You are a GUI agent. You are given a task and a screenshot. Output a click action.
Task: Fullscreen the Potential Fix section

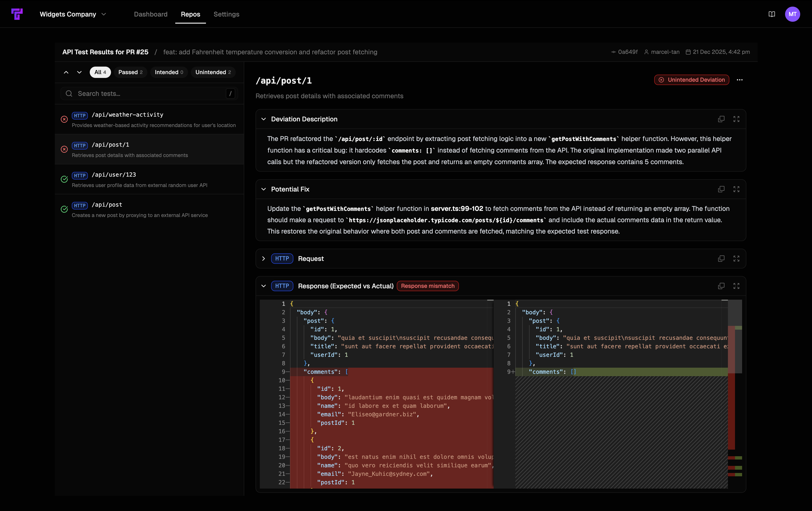tap(736, 189)
